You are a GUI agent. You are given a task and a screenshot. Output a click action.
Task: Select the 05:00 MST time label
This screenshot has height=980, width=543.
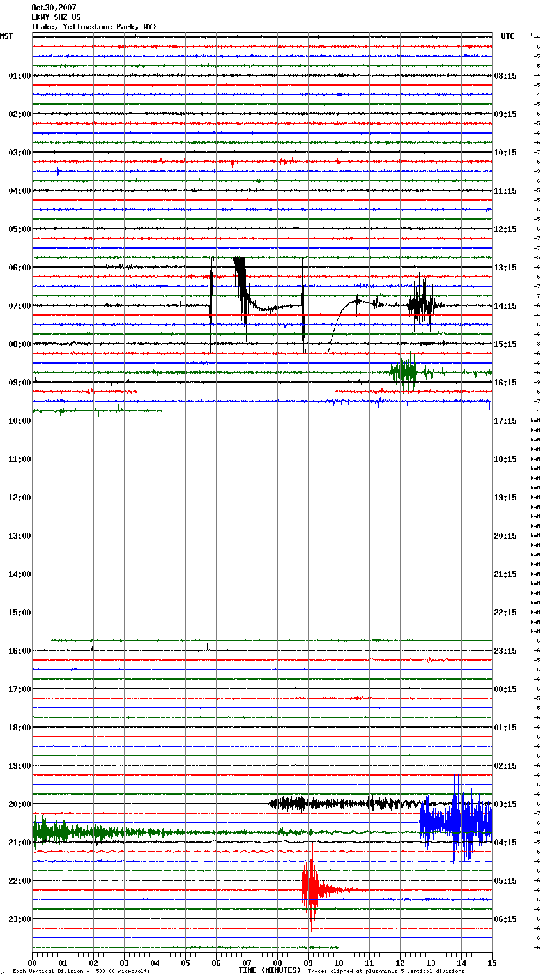[20, 229]
